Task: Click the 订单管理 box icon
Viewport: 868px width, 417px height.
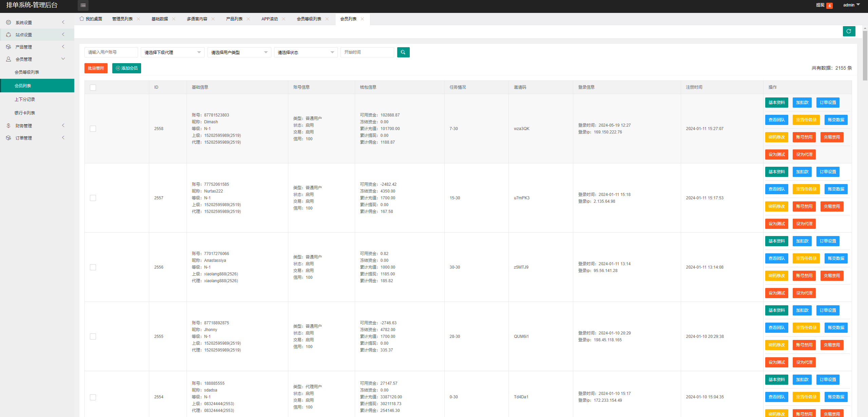Action: pyautogui.click(x=8, y=138)
